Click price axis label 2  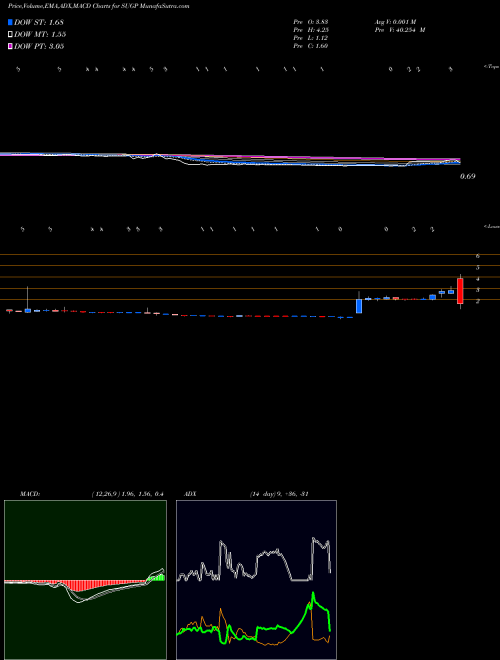coord(478,301)
